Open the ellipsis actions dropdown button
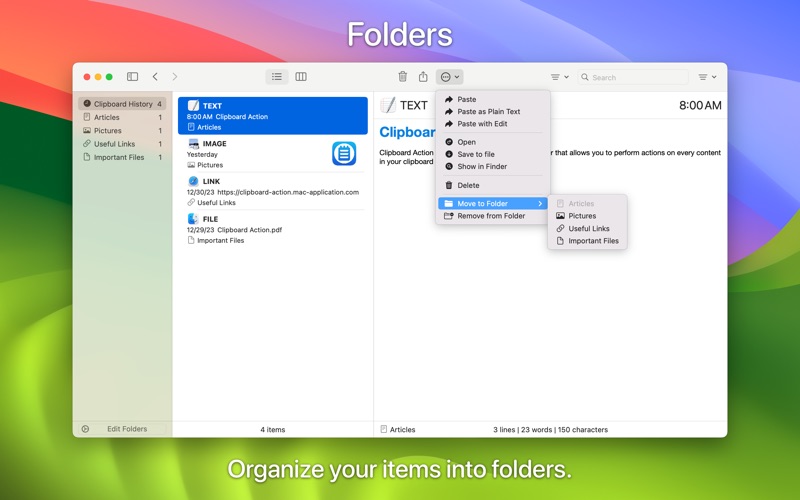 point(449,77)
